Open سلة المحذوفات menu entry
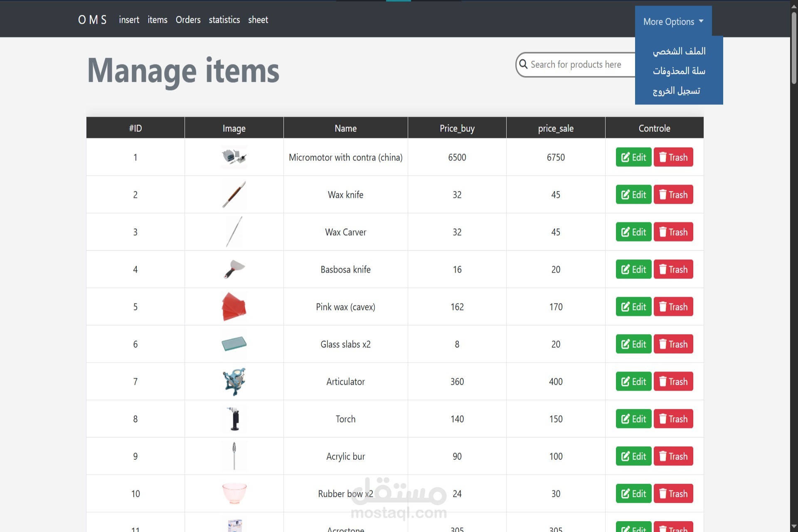Viewport: 798px width, 532px height. point(679,71)
